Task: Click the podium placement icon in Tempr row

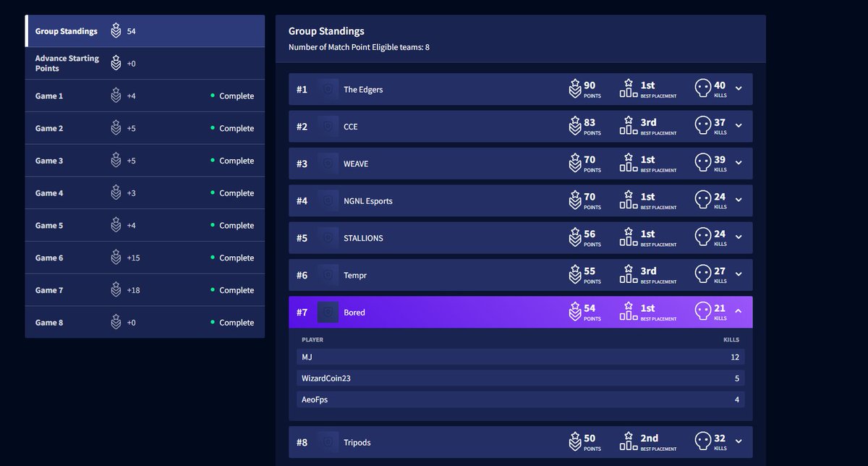Action: coord(628,274)
